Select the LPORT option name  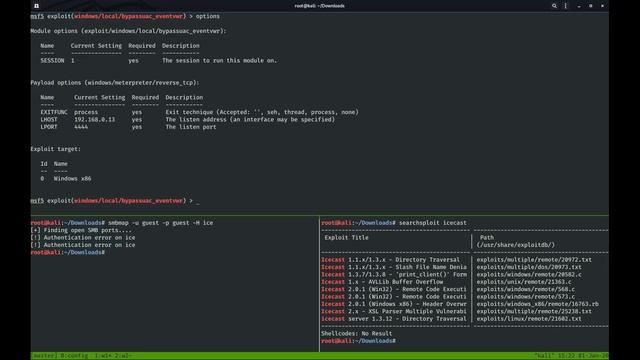coord(49,127)
